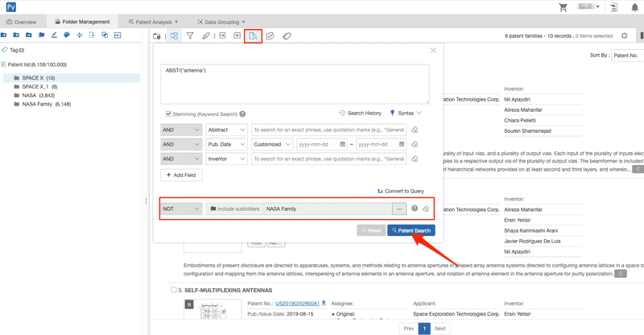Open Search History

[x=360, y=113]
